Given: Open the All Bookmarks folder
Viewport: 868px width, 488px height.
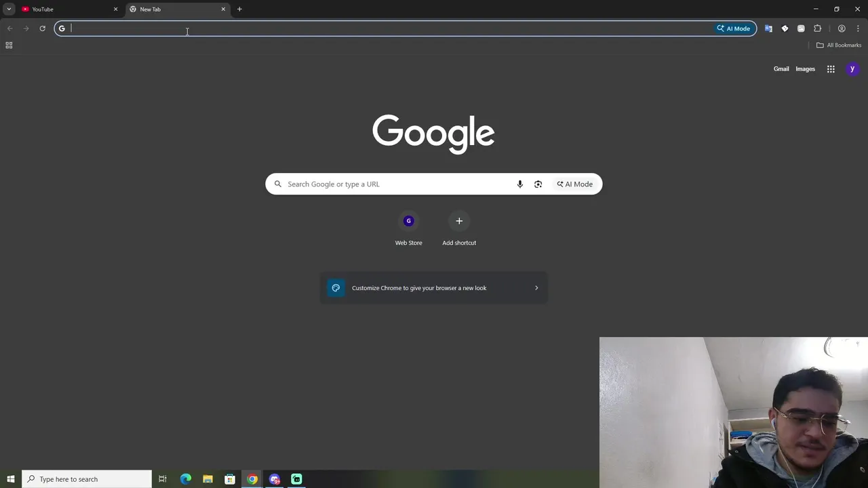Looking at the screenshot, I should 839,45.
